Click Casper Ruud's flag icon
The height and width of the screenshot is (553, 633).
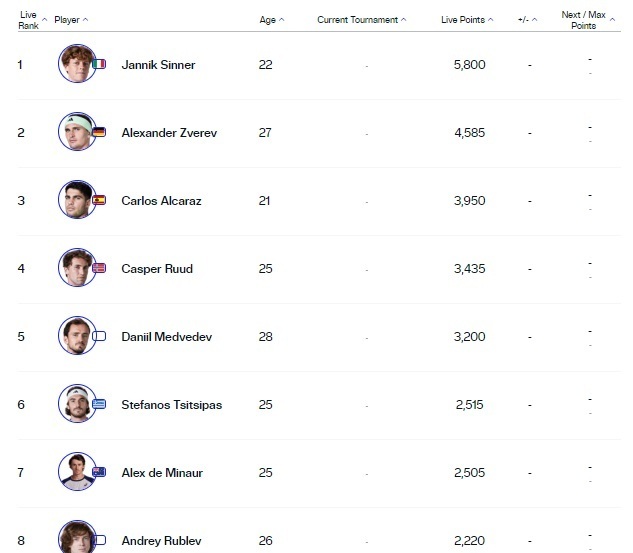98,268
